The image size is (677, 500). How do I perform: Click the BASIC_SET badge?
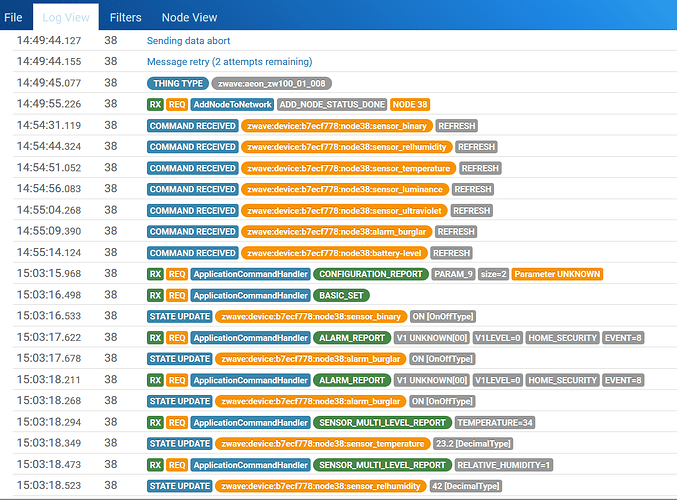tap(341, 295)
